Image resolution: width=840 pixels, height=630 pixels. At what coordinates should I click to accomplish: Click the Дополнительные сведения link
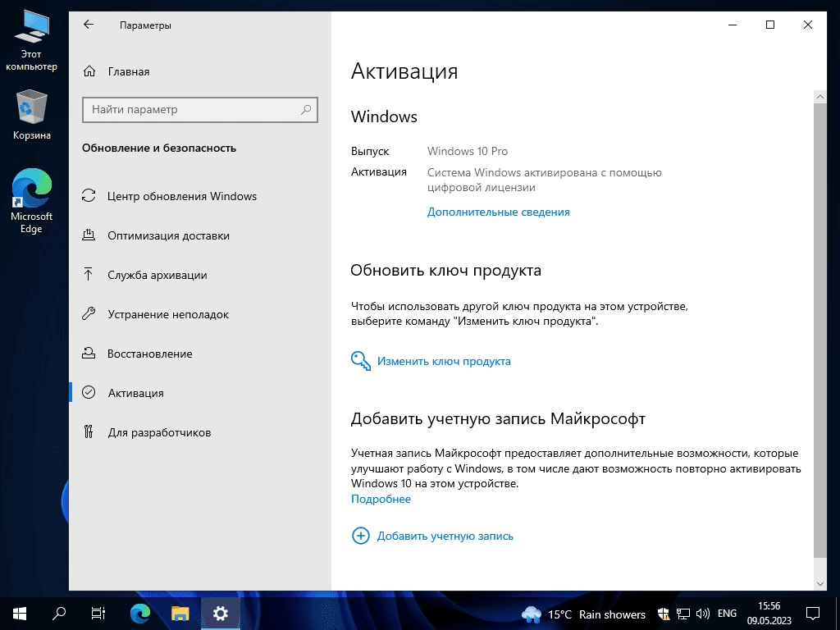click(x=498, y=212)
